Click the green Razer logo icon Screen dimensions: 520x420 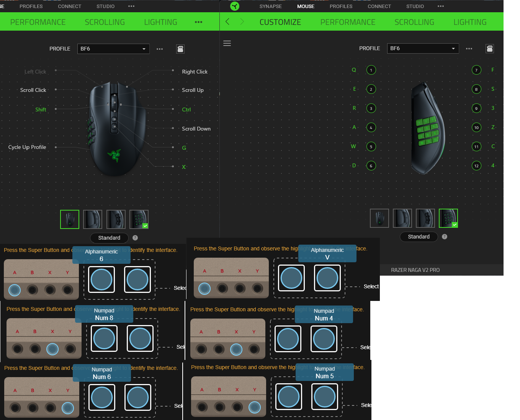pos(235,6)
